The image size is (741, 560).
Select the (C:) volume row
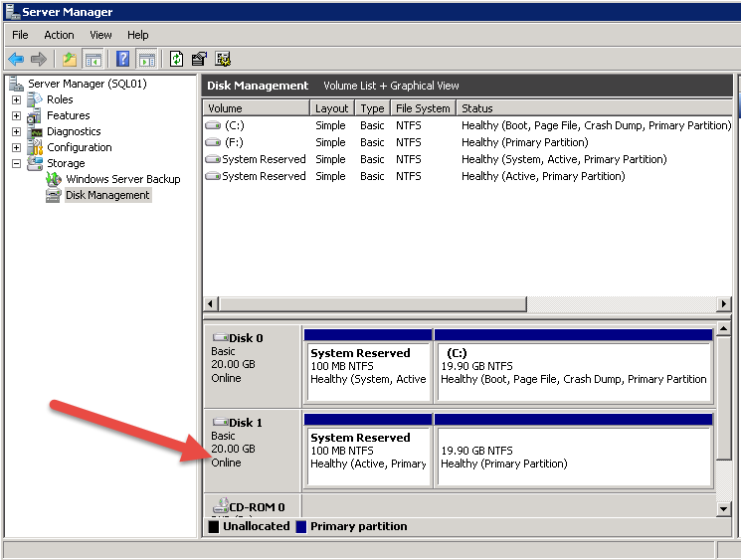click(467, 125)
